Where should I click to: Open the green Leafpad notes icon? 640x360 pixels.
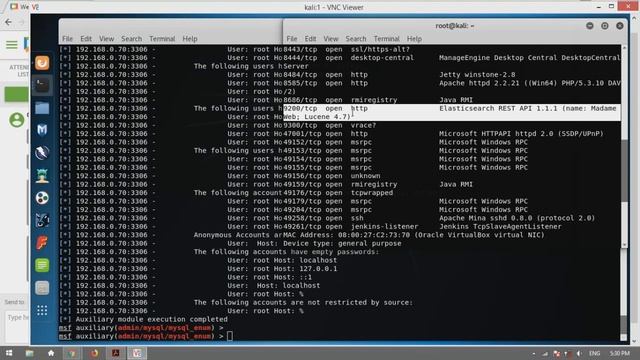[42, 265]
